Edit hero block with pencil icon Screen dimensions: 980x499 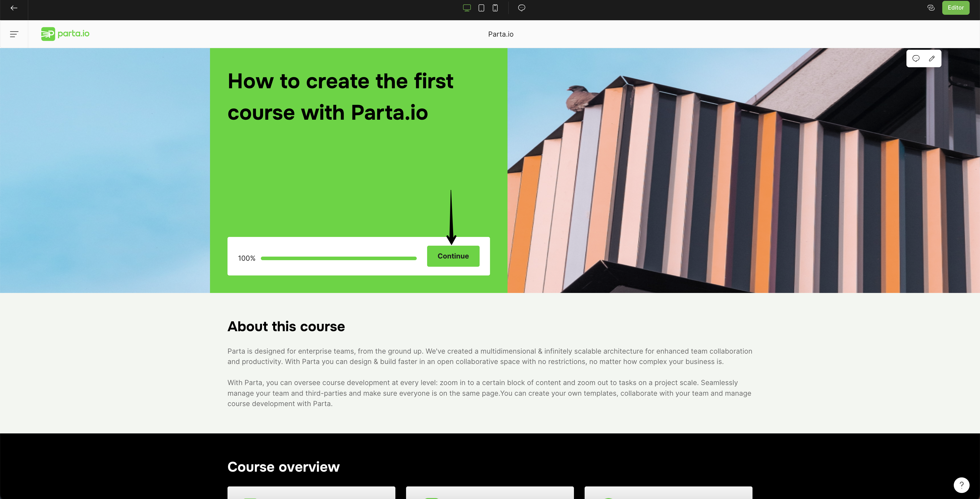point(932,58)
